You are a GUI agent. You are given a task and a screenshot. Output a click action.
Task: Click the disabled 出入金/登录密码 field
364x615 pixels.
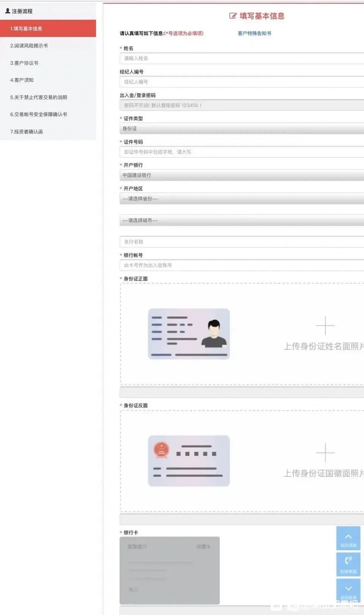242,105
